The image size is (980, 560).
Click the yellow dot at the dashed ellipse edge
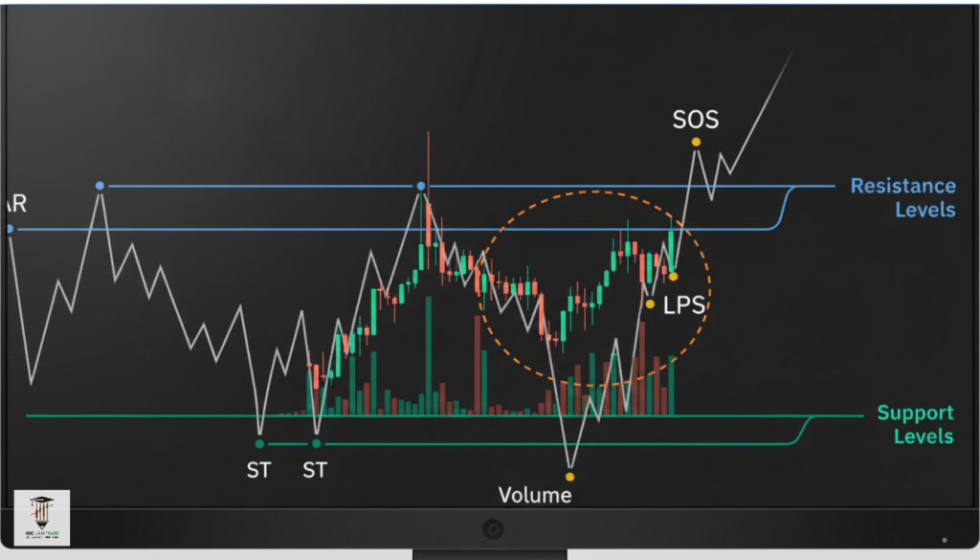coord(673,277)
